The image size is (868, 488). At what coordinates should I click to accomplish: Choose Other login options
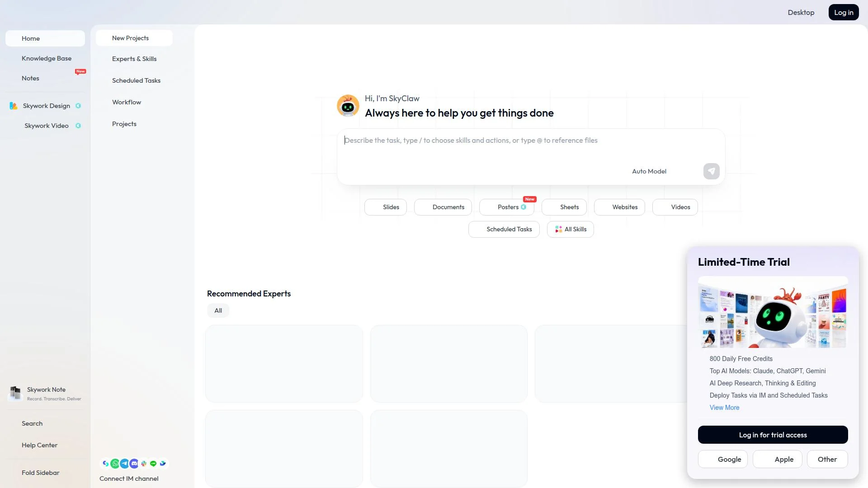pos(827,459)
